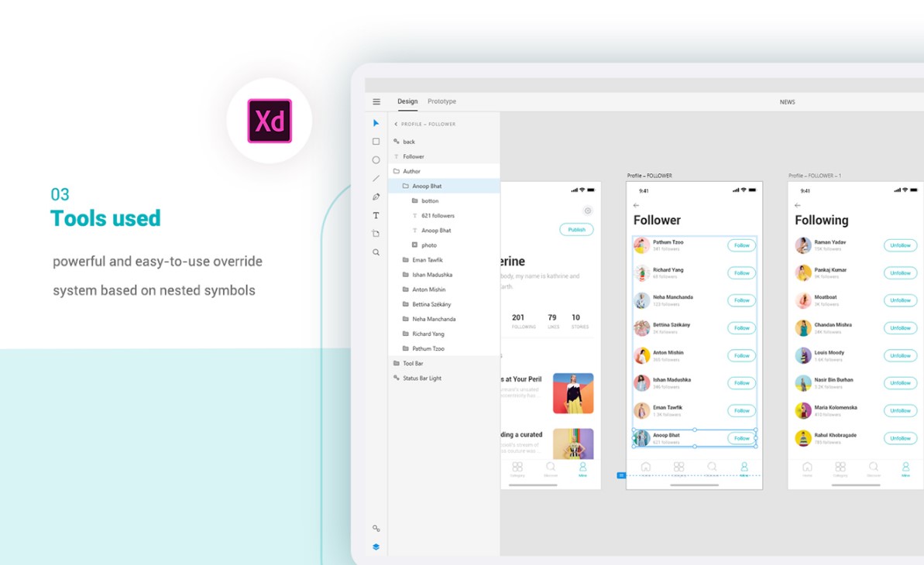924x565 pixels.
Task: Select the Text tool
Action: [376, 215]
